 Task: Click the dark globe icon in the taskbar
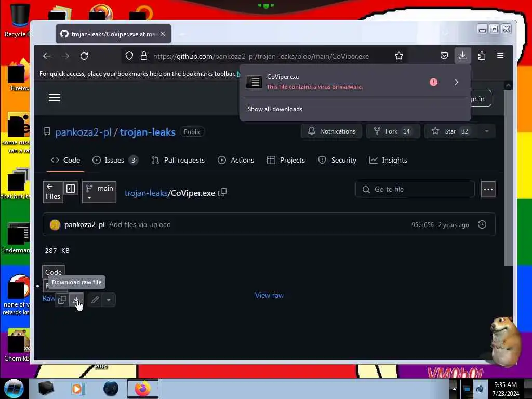click(x=111, y=389)
